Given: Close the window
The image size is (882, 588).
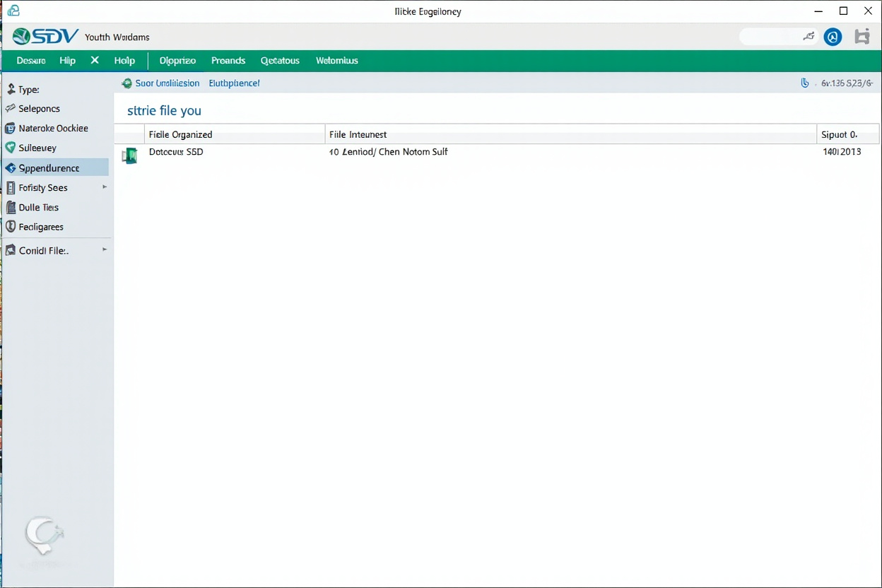Looking at the screenshot, I should click(x=868, y=11).
